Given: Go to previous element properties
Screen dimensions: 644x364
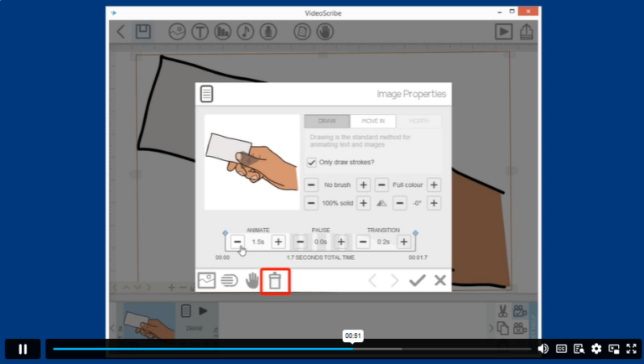Looking at the screenshot, I should (372, 281).
